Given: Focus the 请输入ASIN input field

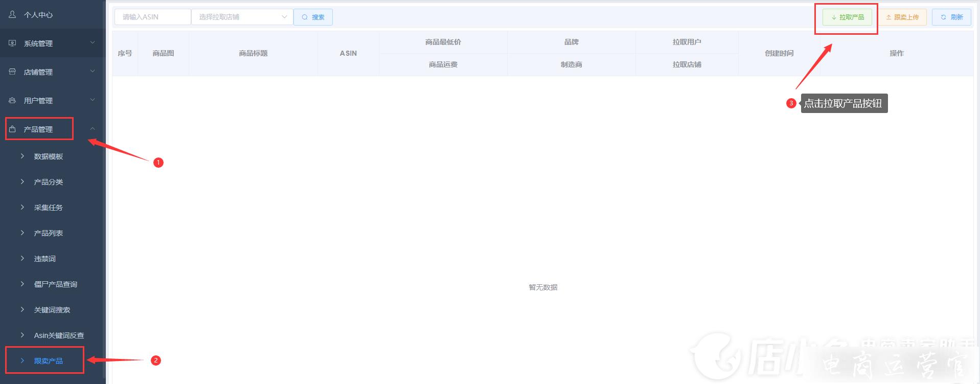Looking at the screenshot, I should coord(153,17).
